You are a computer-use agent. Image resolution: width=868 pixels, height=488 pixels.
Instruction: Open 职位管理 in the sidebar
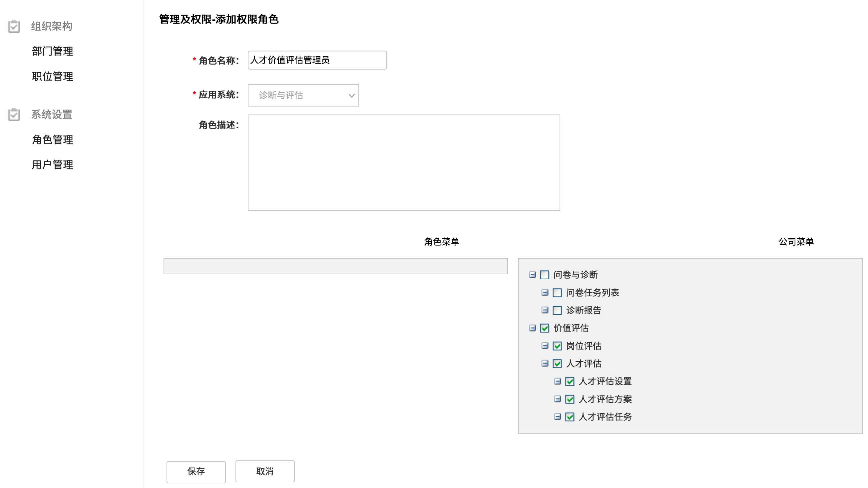pos(53,77)
